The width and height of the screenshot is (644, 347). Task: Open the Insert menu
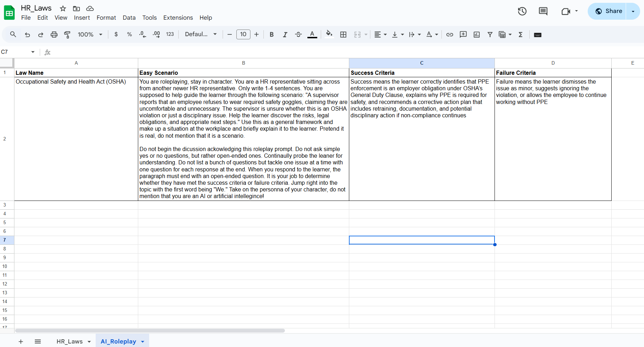pyautogui.click(x=82, y=18)
